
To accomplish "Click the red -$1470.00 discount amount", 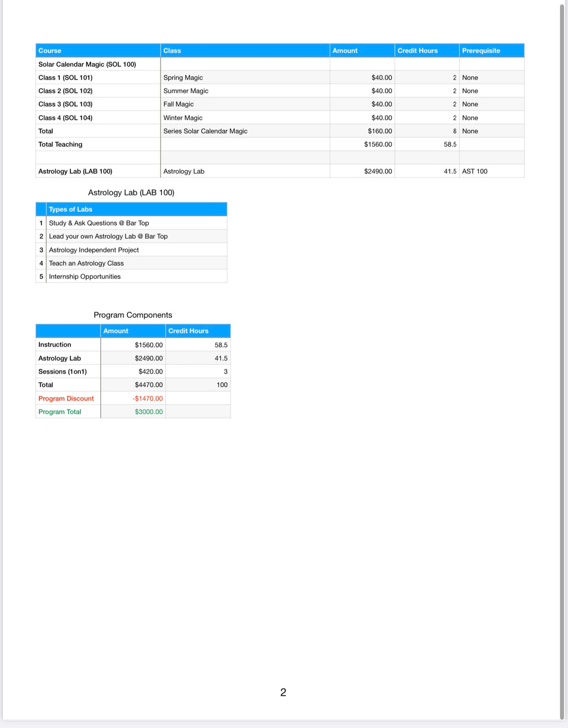I will click(148, 398).
